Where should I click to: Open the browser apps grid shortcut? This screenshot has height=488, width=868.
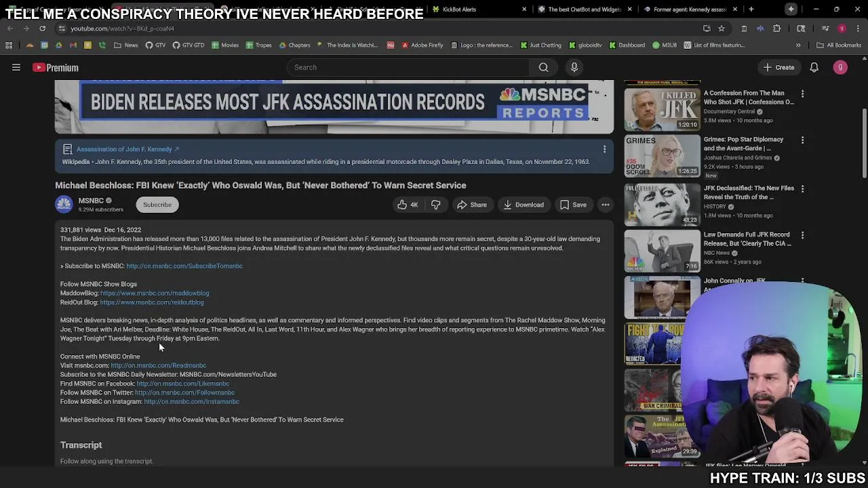pyautogui.click(x=9, y=45)
